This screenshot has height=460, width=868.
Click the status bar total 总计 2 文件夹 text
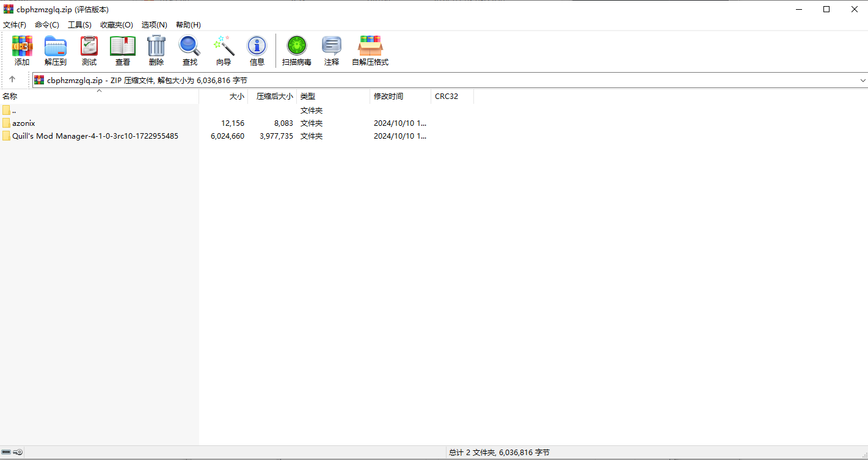499,453
